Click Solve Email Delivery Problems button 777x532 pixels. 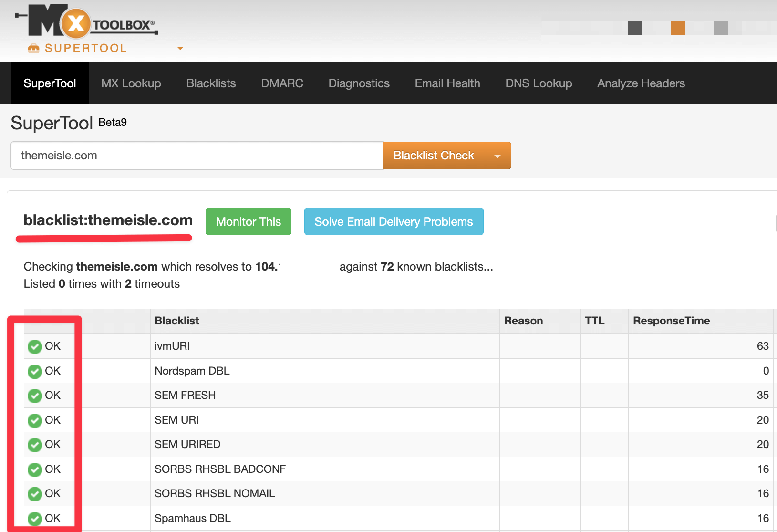point(394,221)
